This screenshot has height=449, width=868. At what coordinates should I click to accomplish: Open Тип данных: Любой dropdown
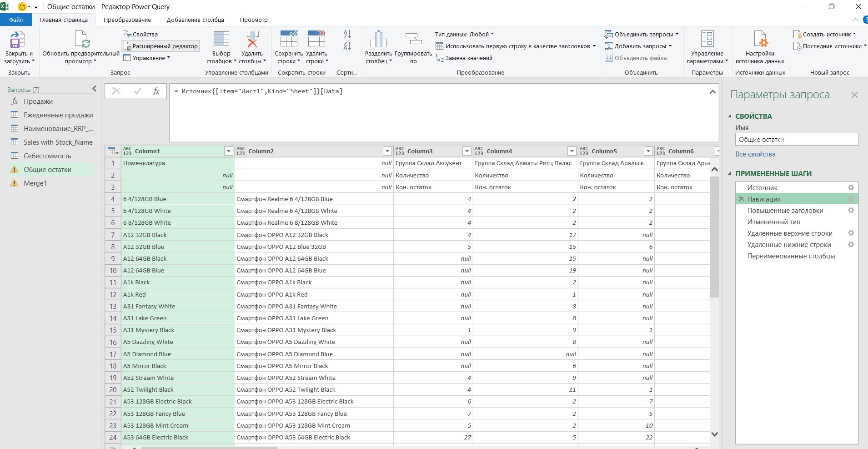464,34
